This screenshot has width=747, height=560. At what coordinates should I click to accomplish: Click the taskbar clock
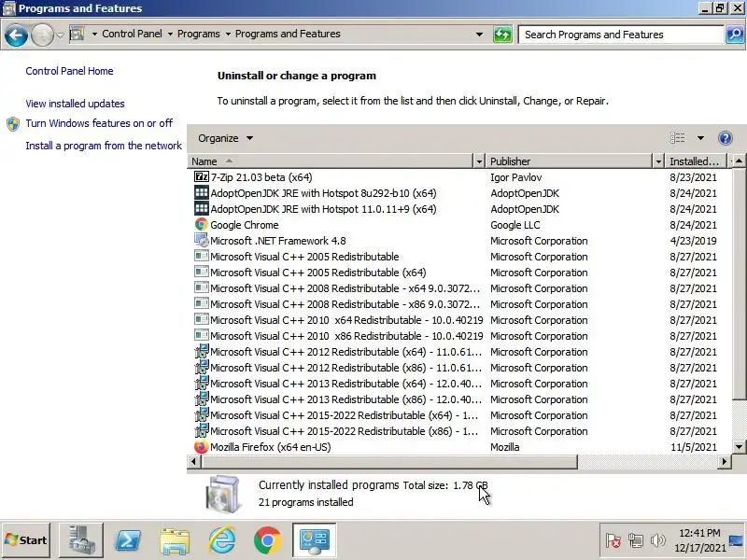click(699, 540)
